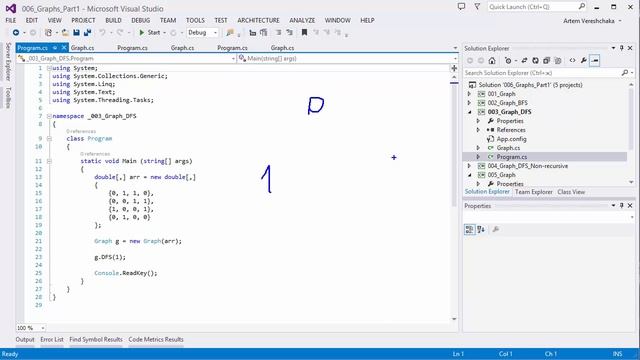Switch to the Class View tab
The height and width of the screenshot is (360, 640).
(x=571, y=192)
